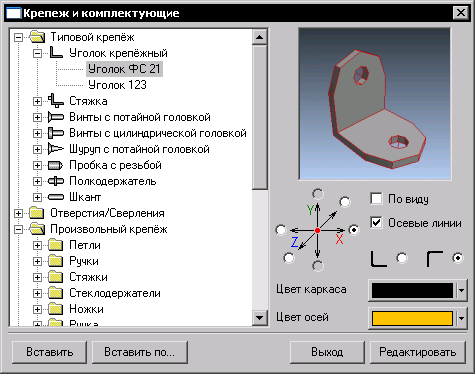Click the Ручки folder icon
475x374 pixels.
56,261
